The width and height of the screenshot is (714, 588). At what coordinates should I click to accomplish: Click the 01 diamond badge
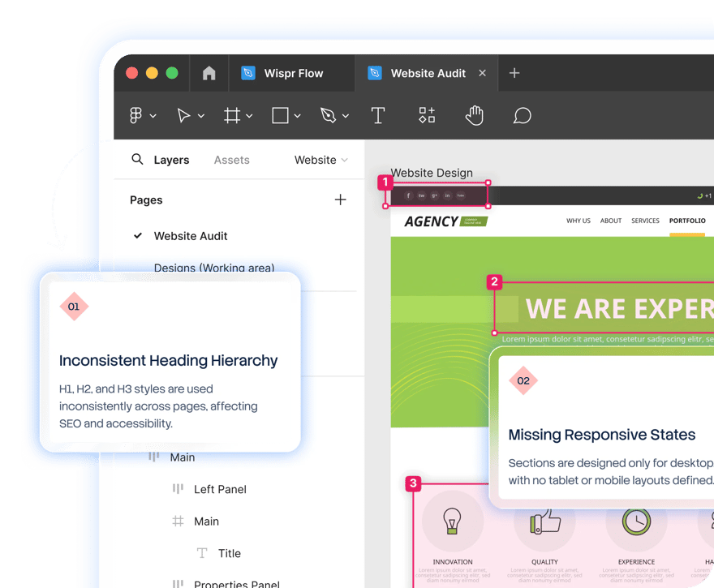point(74,307)
